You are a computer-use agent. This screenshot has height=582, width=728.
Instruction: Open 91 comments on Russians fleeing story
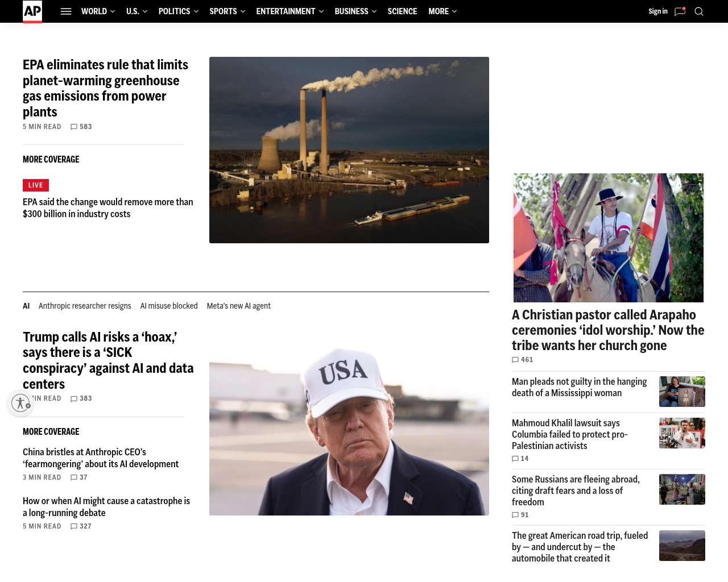(520, 515)
